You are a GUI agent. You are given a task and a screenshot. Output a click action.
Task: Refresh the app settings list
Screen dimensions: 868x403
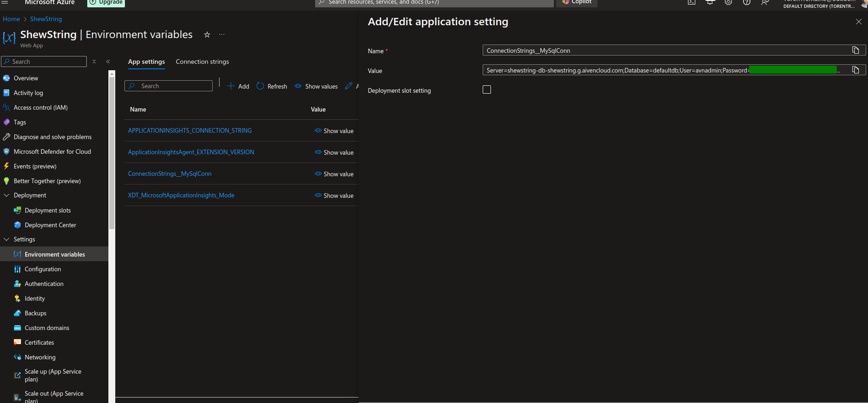click(272, 86)
